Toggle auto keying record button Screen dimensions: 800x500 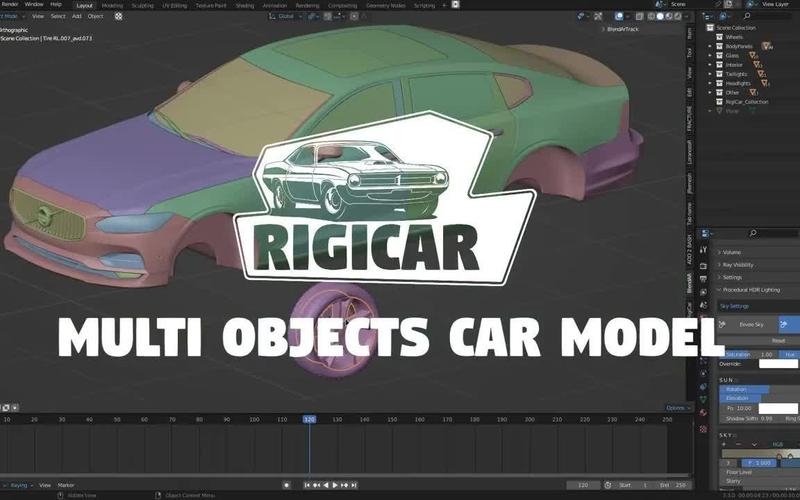click(286, 485)
